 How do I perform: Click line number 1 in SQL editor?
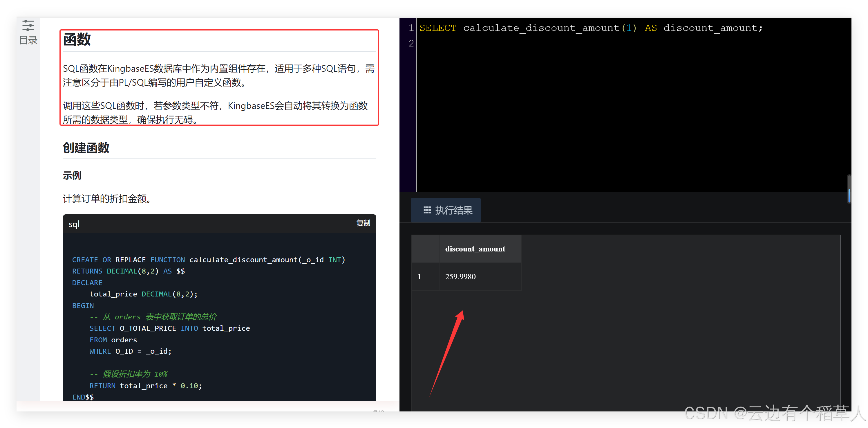tap(411, 28)
